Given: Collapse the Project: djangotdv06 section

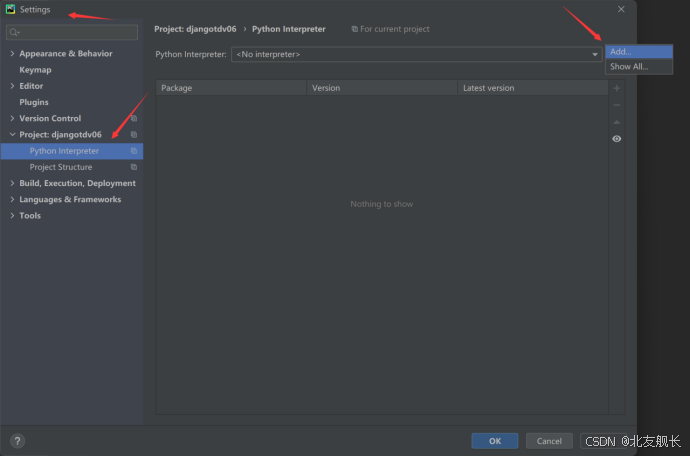Looking at the screenshot, I should (x=12, y=135).
